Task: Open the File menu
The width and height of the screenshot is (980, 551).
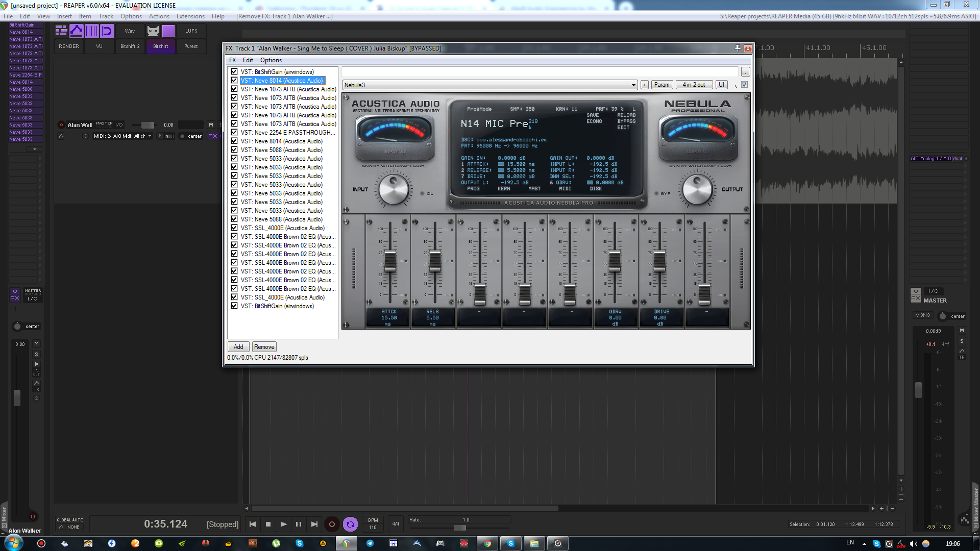Action: point(8,16)
